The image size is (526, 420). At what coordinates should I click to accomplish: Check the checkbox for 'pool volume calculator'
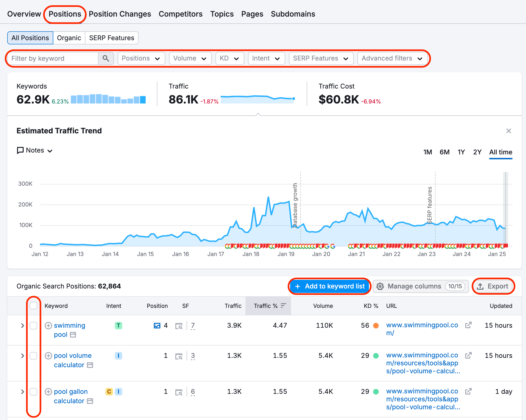pos(33,356)
